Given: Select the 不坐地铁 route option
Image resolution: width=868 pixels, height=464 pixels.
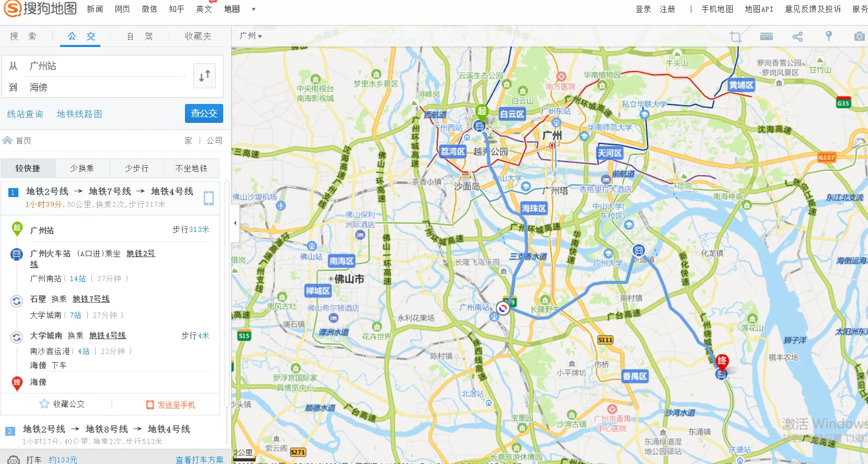Looking at the screenshot, I should (x=191, y=168).
